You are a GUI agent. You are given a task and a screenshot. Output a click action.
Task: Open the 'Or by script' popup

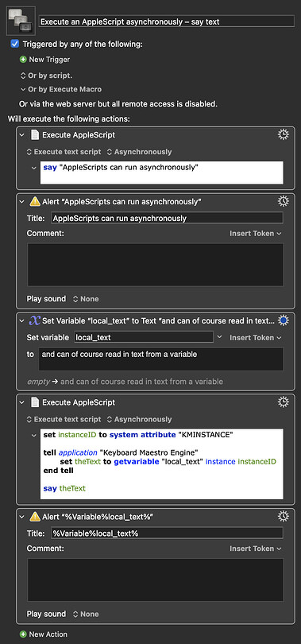[x=46, y=76]
